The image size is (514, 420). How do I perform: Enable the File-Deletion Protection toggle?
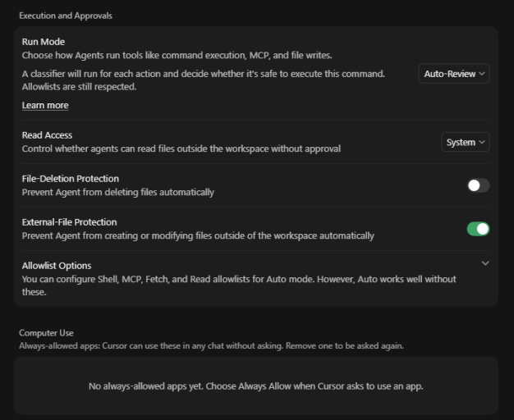click(x=478, y=185)
